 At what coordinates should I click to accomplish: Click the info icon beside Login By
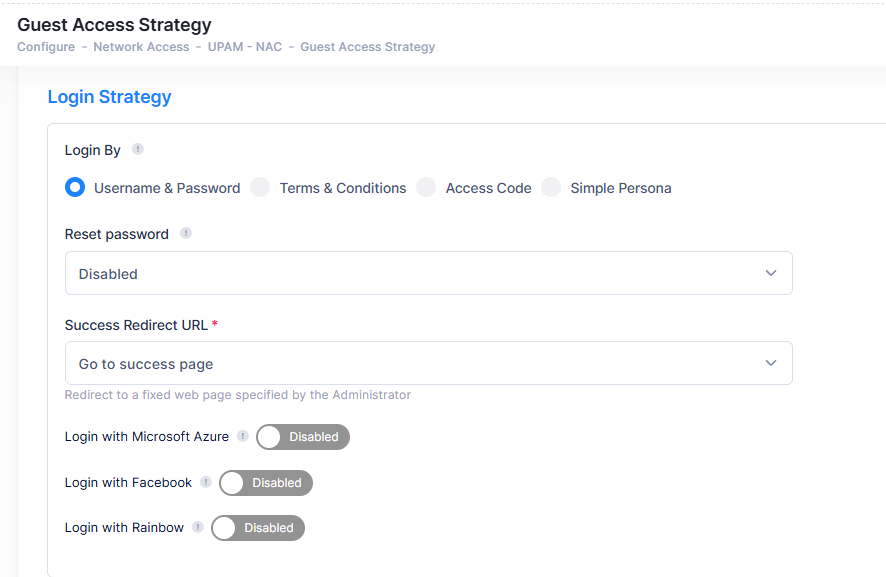tap(138, 149)
